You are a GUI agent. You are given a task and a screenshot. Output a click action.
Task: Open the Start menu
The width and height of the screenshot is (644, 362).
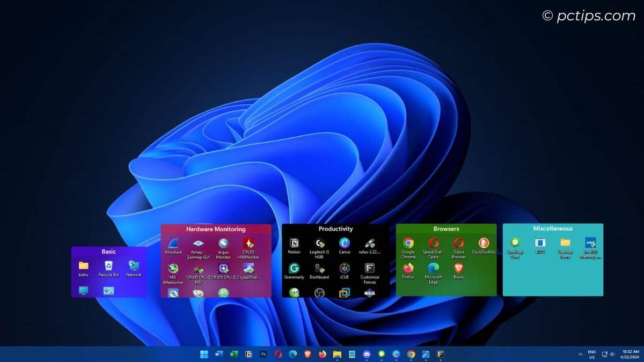pos(203,354)
